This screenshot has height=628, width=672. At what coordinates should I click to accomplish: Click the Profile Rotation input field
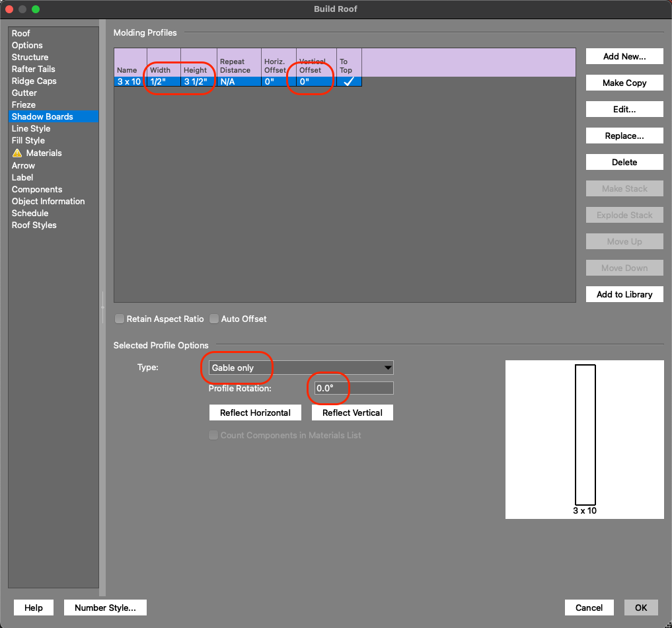(x=354, y=388)
